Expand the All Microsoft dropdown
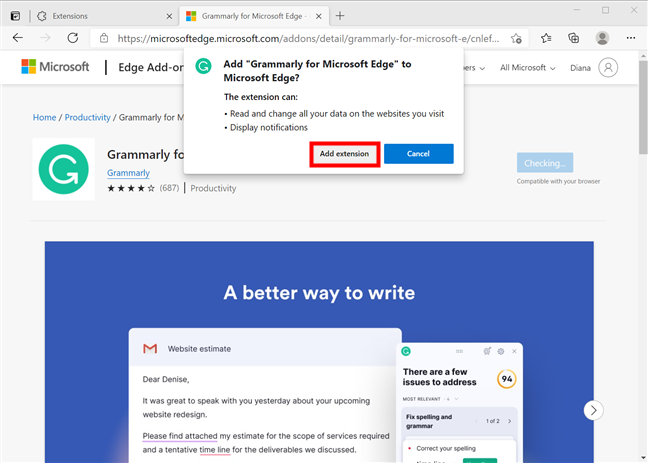 coord(528,68)
